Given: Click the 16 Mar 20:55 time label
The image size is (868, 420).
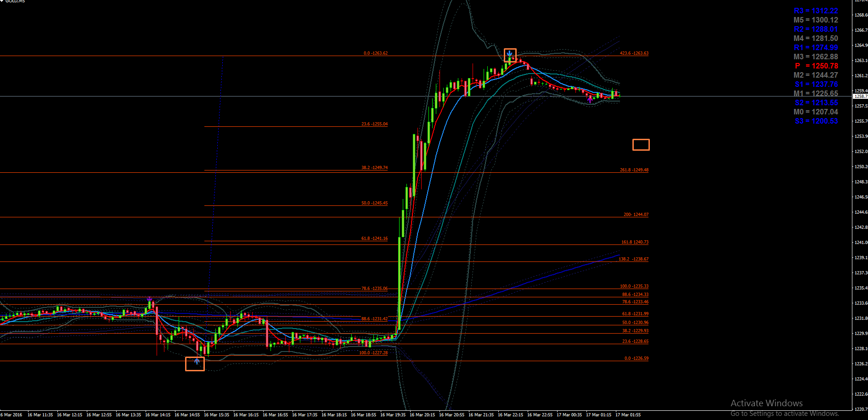Looking at the screenshot, I should coord(451,415).
